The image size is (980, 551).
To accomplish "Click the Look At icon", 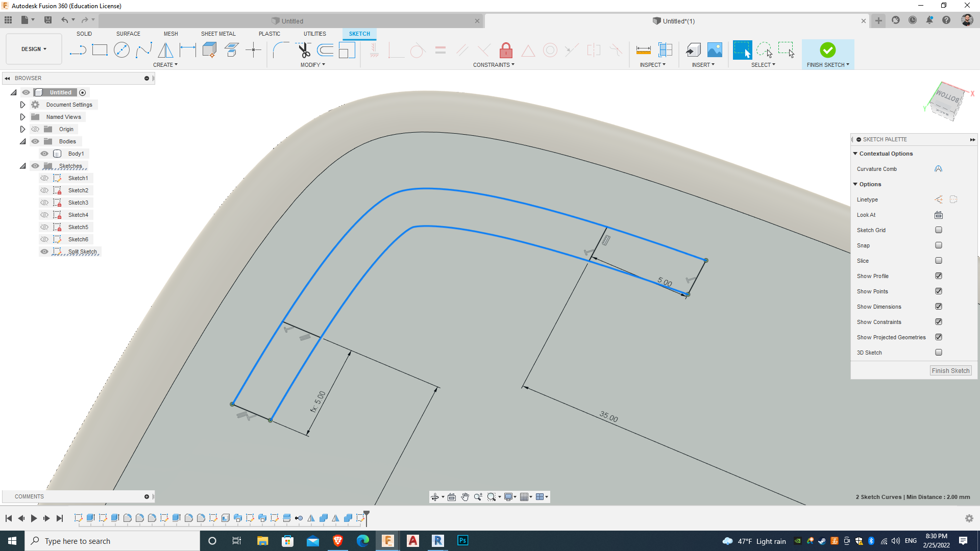I will point(938,215).
